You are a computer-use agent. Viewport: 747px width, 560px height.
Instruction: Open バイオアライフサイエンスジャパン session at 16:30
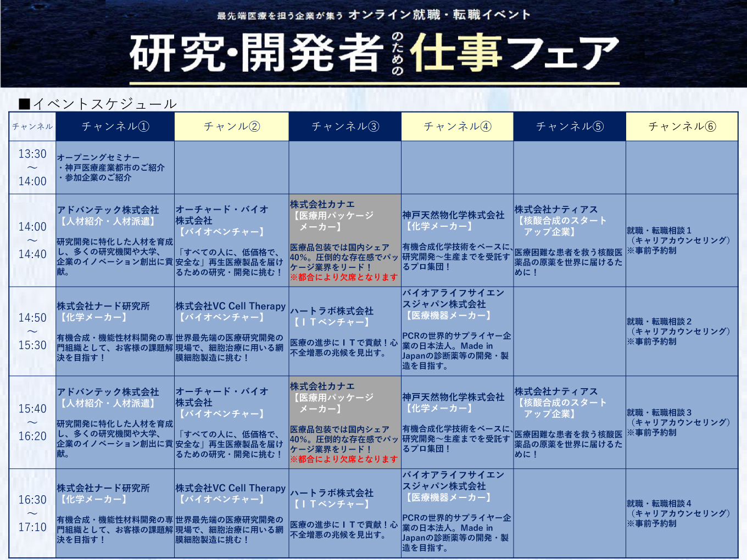tap(457, 513)
